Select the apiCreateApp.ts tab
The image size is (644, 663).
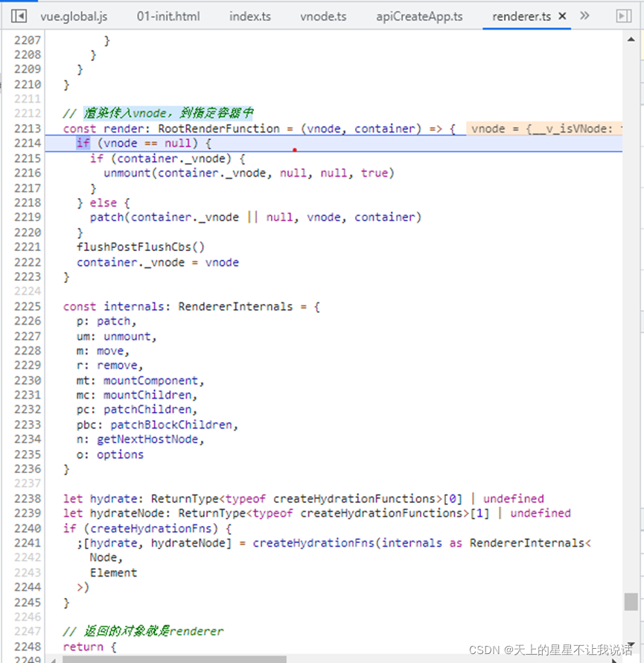pos(419,16)
